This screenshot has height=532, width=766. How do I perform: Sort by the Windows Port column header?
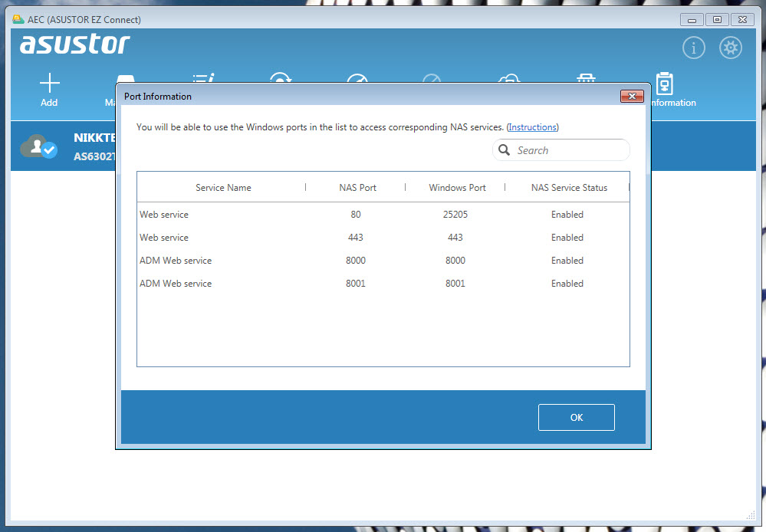pyautogui.click(x=457, y=188)
